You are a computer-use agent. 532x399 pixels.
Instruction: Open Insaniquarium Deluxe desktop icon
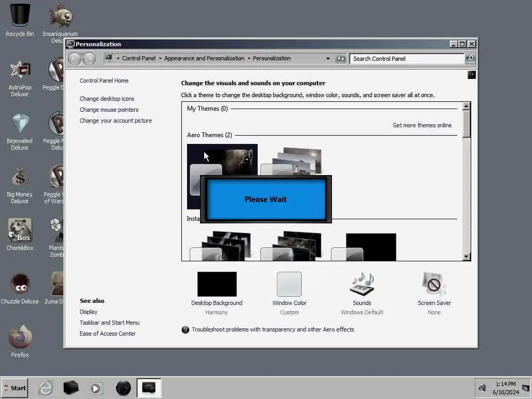pos(60,23)
